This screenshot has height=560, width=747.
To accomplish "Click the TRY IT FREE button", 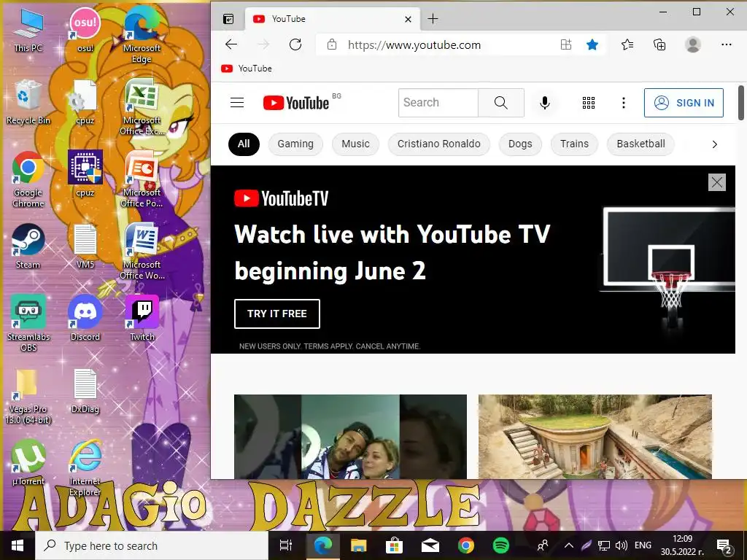I will pyautogui.click(x=276, y=314).
